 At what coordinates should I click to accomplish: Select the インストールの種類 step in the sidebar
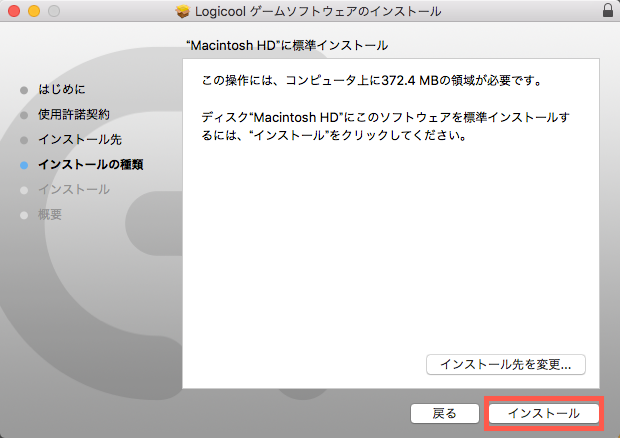[91, 164]
